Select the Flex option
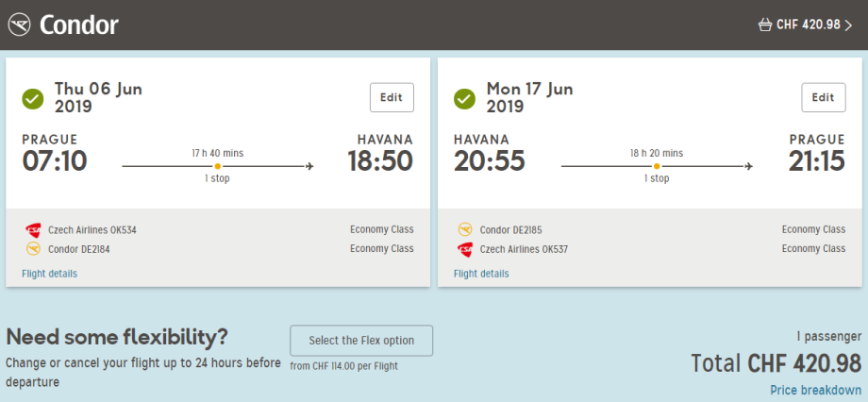The image size is (868, 402). click(x=361, y=341)
